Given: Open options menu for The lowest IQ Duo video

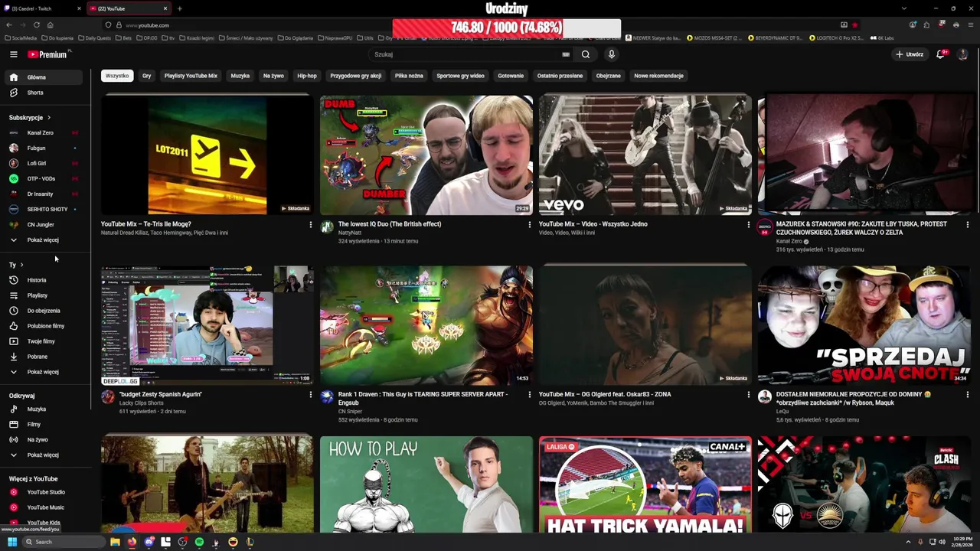Looking at the screenshot, I should pyautogui.click(x=529, y=225).
